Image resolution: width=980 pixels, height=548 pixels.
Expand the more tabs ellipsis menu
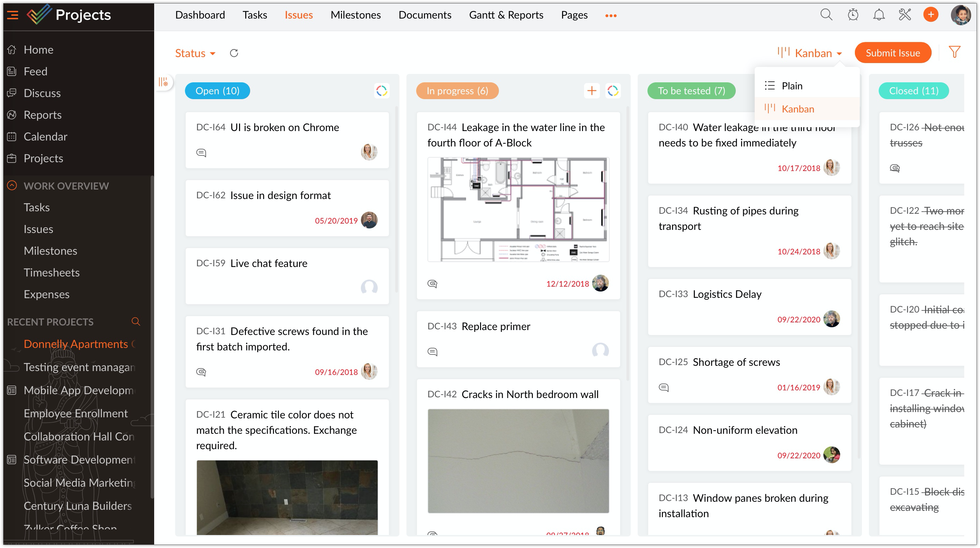coord(611,15)
